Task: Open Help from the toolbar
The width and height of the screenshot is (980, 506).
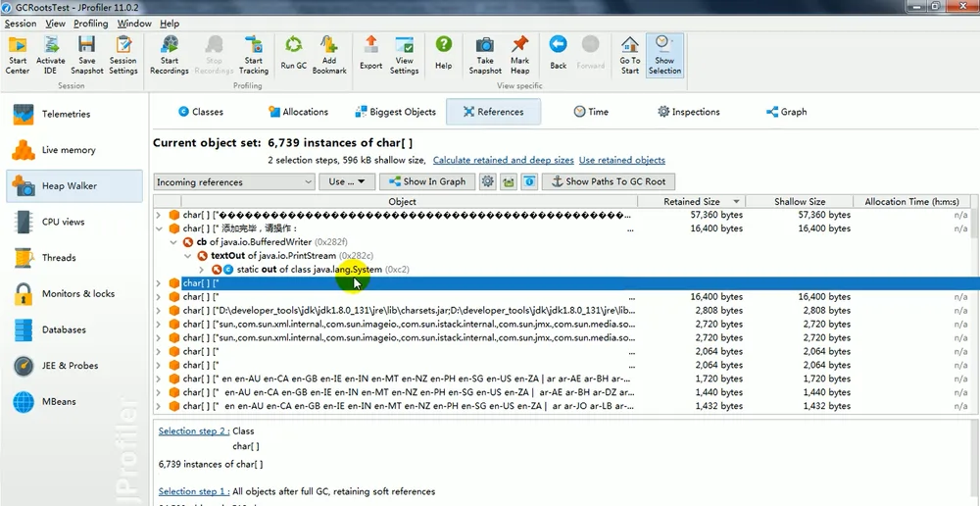Action: [x=444, y=53]
